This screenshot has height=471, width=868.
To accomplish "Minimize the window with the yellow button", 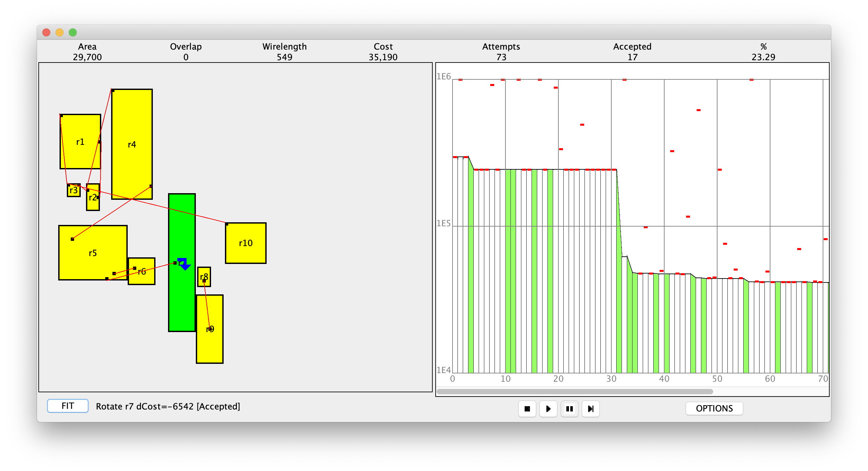I will [60, 32].
